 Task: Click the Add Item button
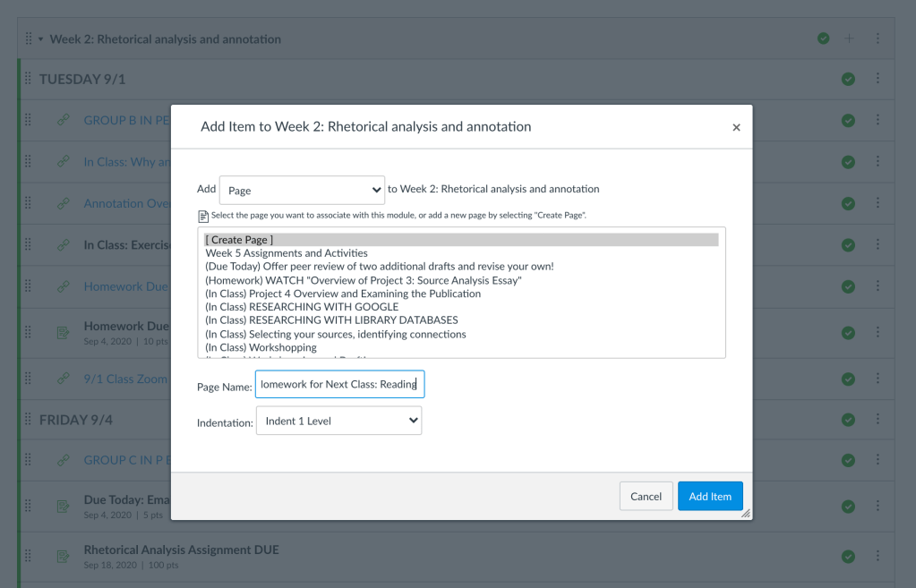pyautogui.click(x=709, y=496)
